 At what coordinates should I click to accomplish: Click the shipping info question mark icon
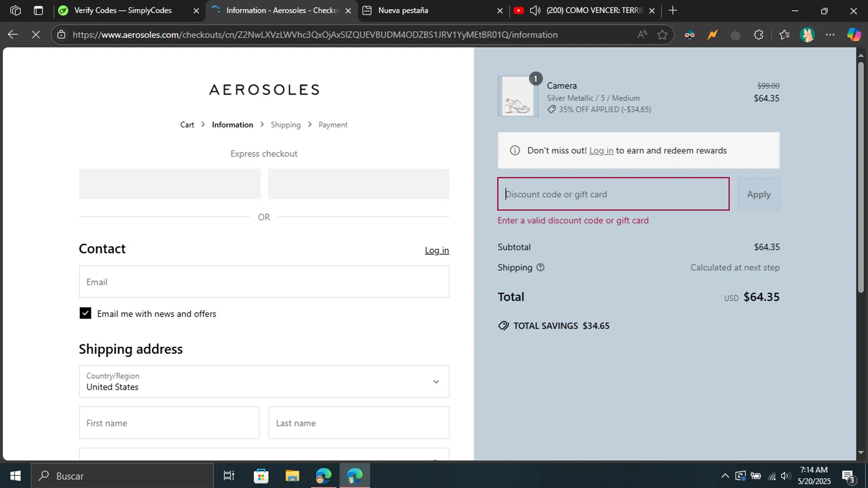[x=540, y=267]
